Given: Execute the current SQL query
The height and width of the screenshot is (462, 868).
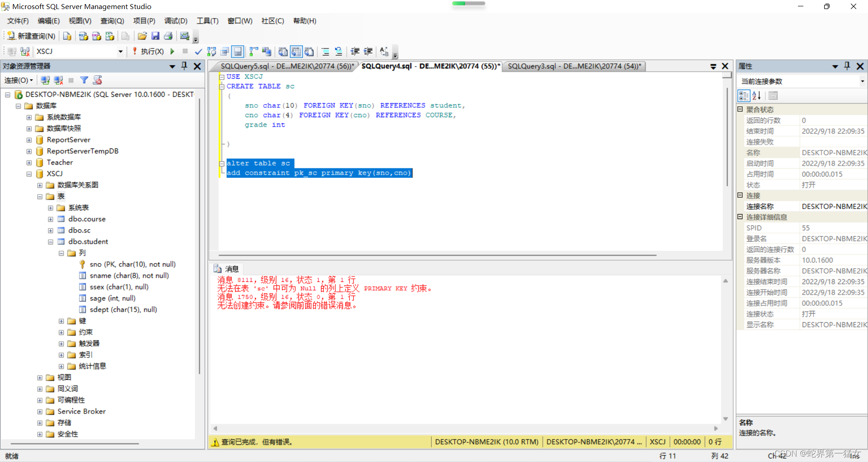Looking at the screenshot, I should (x=151, y=51).
